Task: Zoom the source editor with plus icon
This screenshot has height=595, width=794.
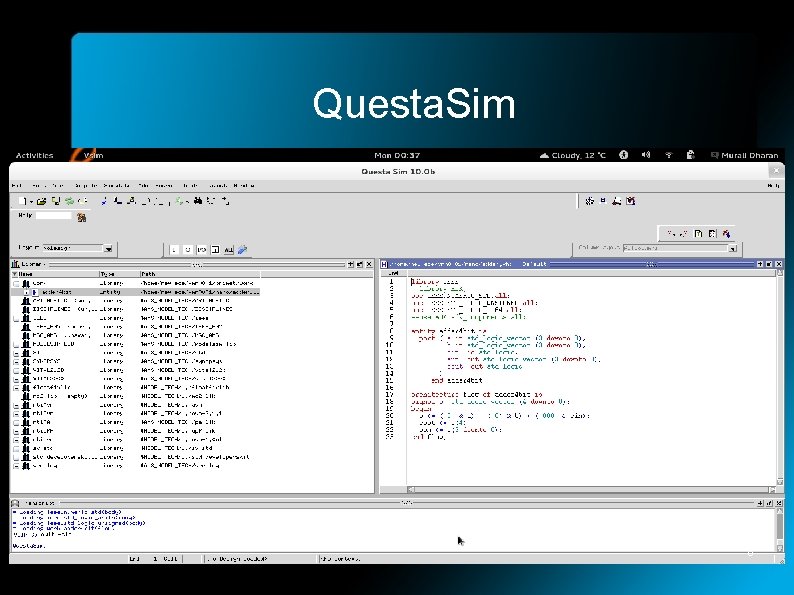Action: 760,264
